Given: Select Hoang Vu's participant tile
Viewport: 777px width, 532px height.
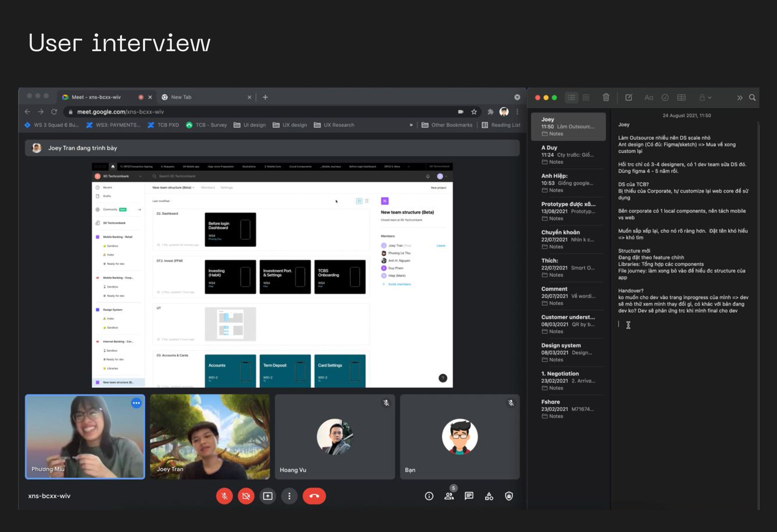Looking at the screenshot, I should (335, 437).
